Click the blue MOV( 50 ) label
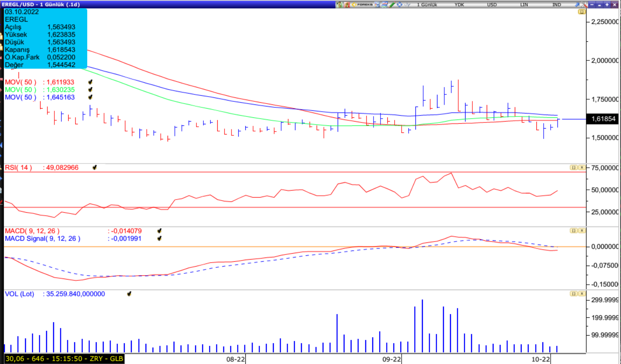The height and width of the screenshot is (364, 621). point(21,97)
